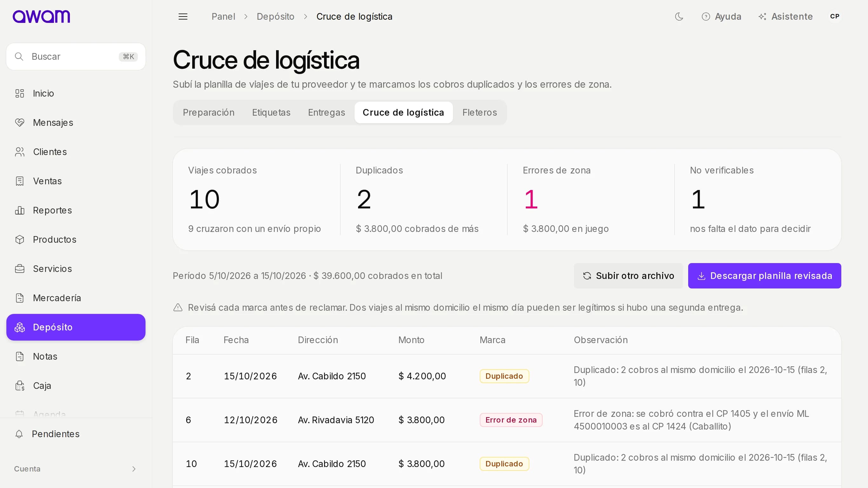Open the Asistente panel
This screenshot has width=868, height=488.
tap(785, 17)
